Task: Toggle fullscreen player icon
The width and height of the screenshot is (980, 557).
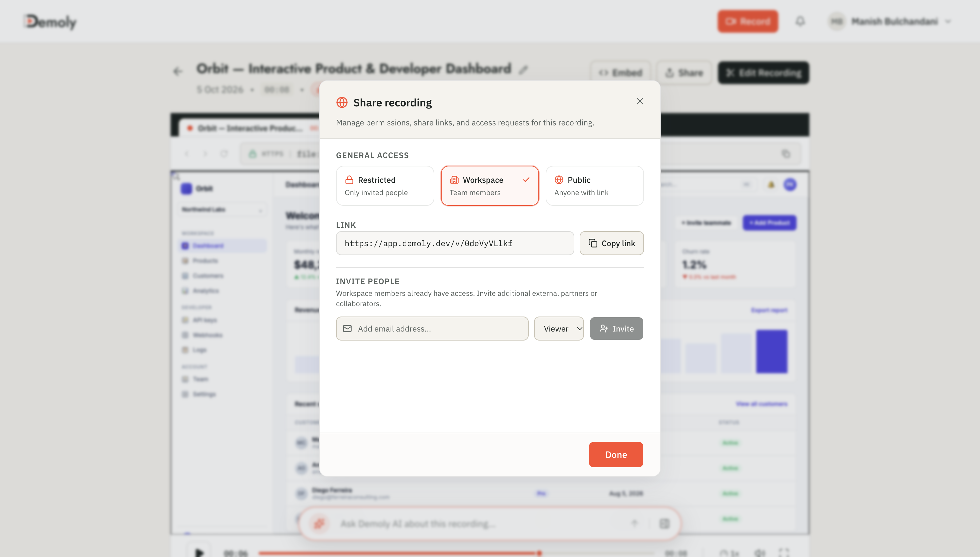Action: tap(784, 552)
